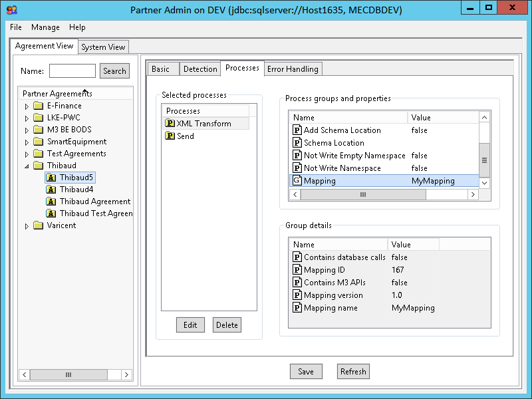Expand the E-Finance folder
Viewport: 532px width, 399px height.
(27, 106)
